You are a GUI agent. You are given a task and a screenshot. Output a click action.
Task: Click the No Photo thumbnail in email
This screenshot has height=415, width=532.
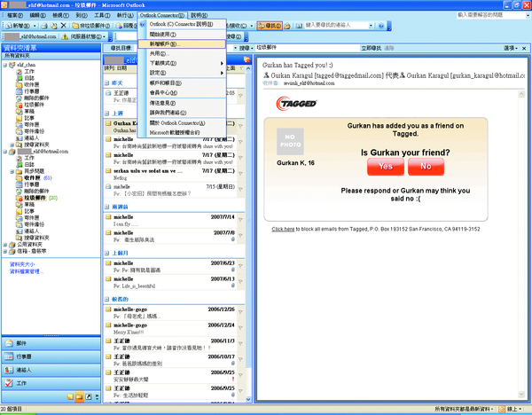click(x=290, y=142)
